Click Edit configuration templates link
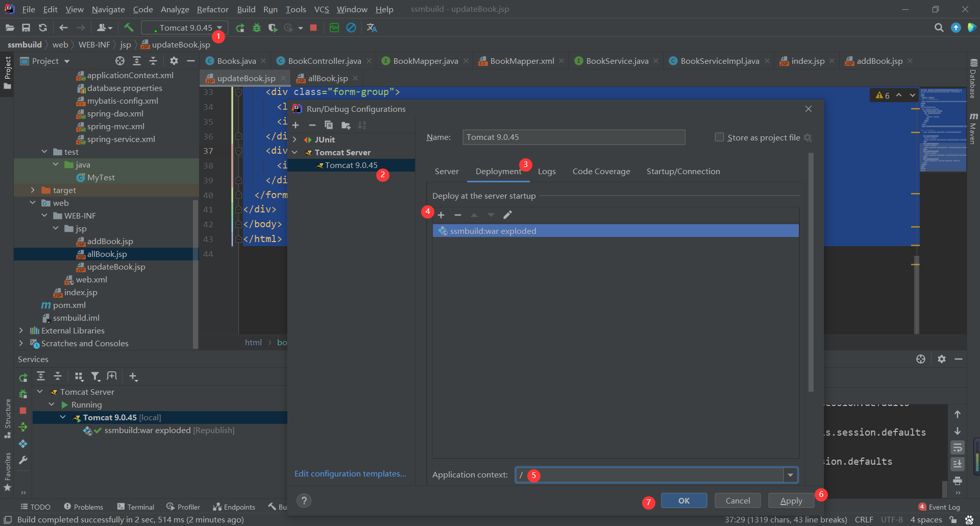This screenshot has height=526, width=980. pyautogui.click(x=350, y=474)
